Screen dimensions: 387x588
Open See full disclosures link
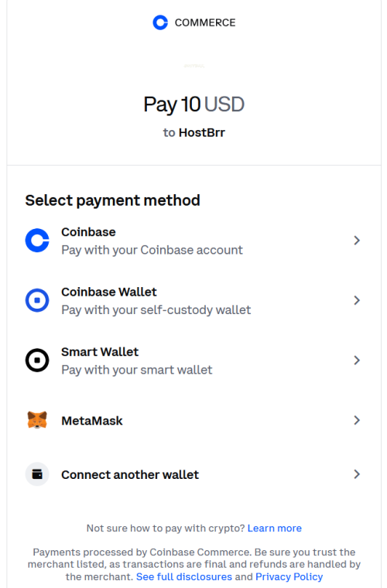point(184,576)
